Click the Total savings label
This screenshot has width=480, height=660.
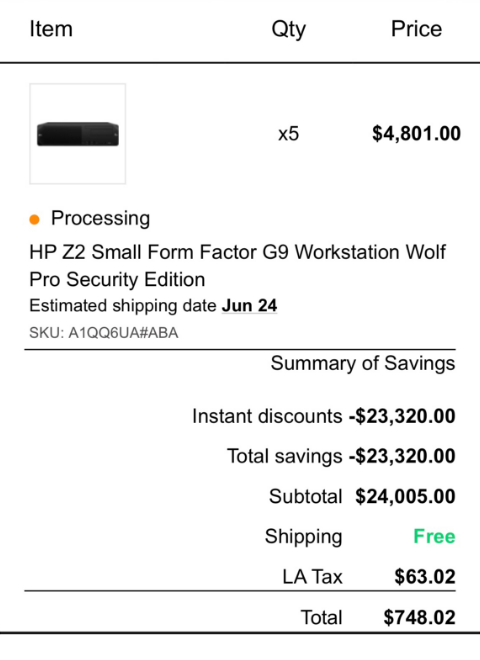point(285,456)
